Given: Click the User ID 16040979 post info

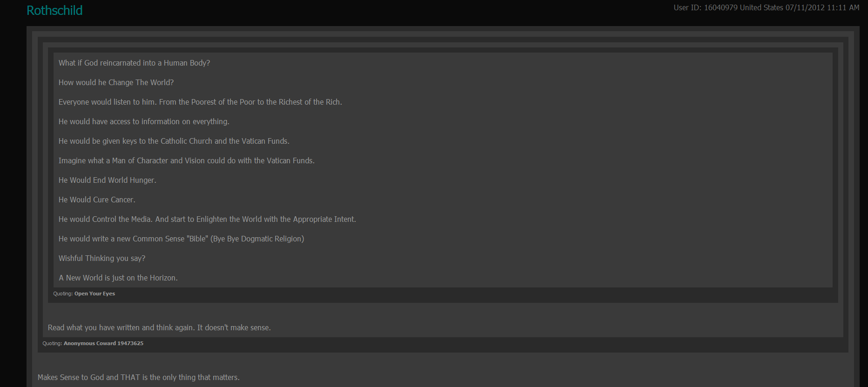Looking at the screenshot, I should click(766, 8).
